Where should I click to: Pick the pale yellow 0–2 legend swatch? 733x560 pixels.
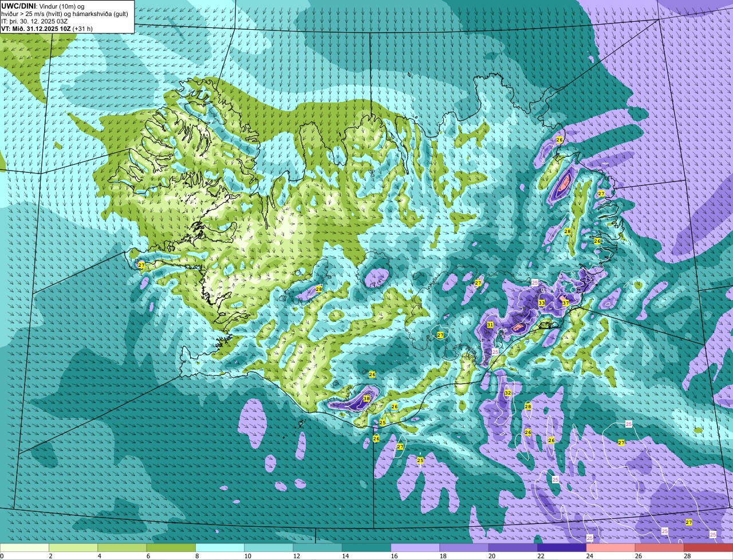coord(25,548)
